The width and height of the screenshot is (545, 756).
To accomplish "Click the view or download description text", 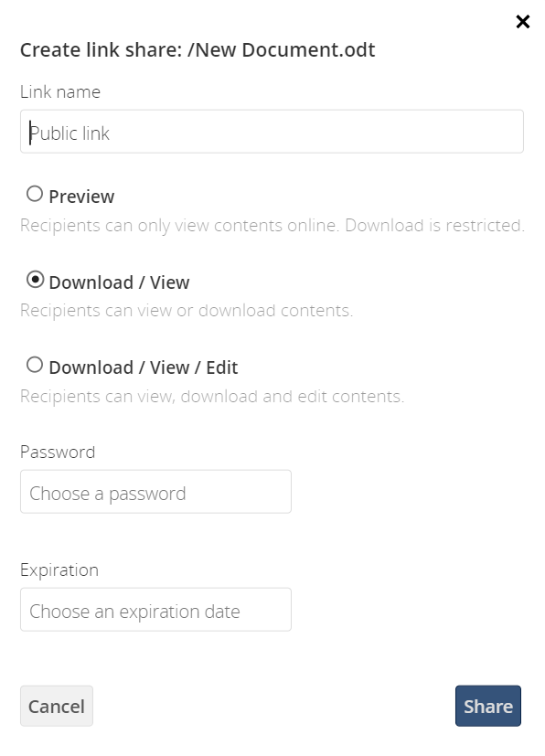I will pos(187,310).
